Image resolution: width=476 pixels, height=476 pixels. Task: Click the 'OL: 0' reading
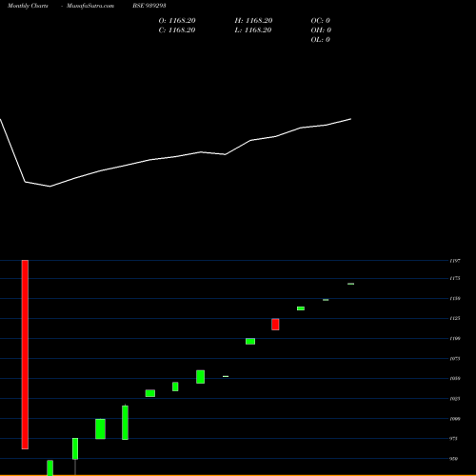point(321,40)
